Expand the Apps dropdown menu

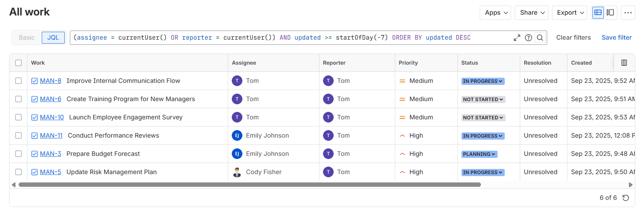coord(495,13)
